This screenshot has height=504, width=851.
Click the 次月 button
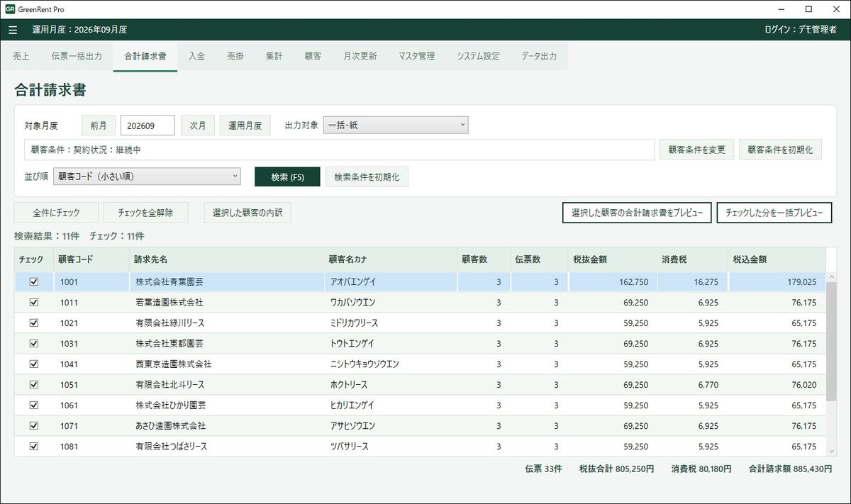(198, 125)
